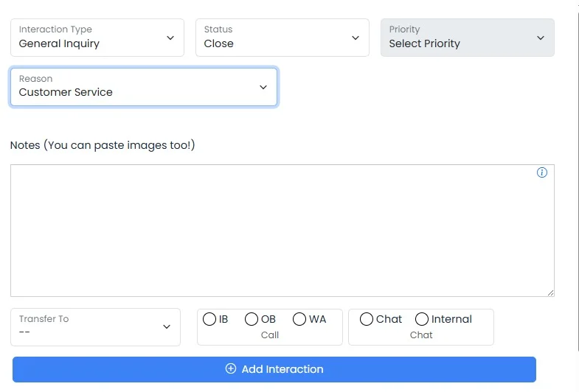
Task: Click the resize grip of the Notes textarea
Action: click(550, 293)
